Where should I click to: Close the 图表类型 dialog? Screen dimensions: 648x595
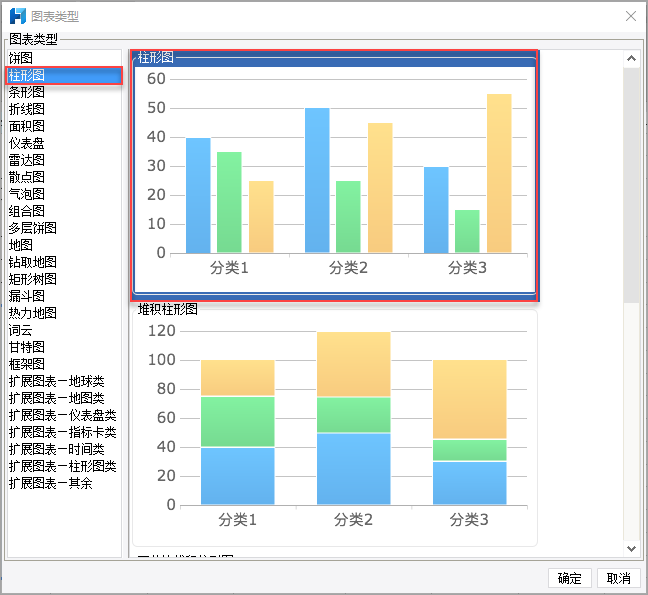[631, 16]
